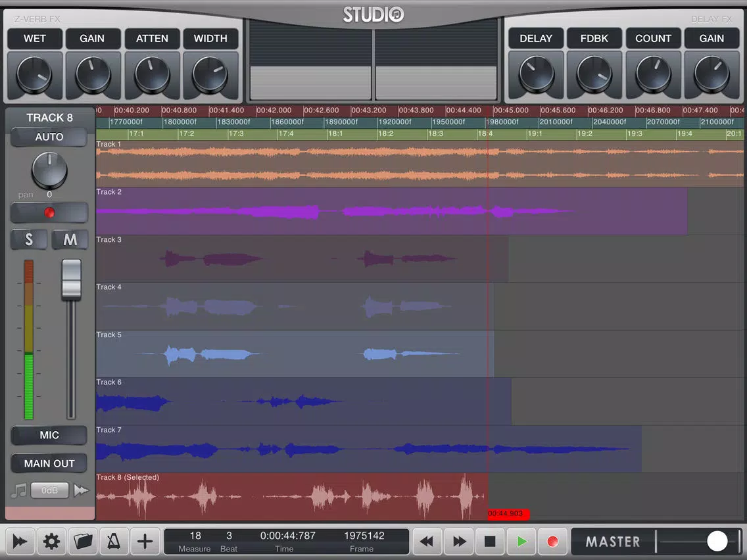Viewport: 747px width, 560px height.
Task: Add a new track with the plus icon
Action: coord(145,542)
